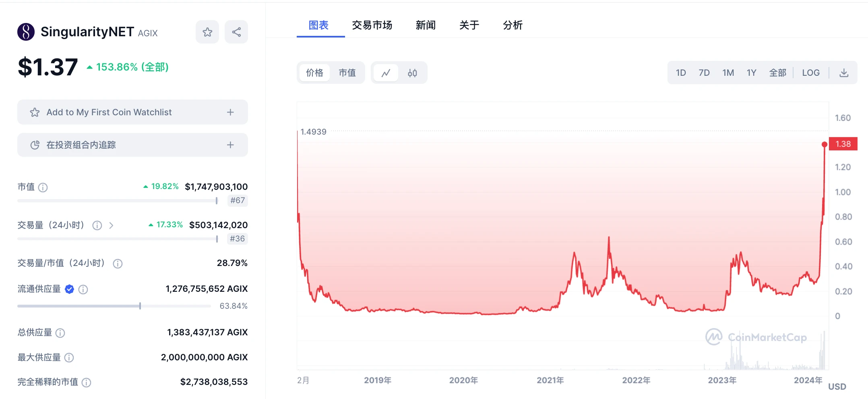Select the candlestick chart view icon

(412, 73)
